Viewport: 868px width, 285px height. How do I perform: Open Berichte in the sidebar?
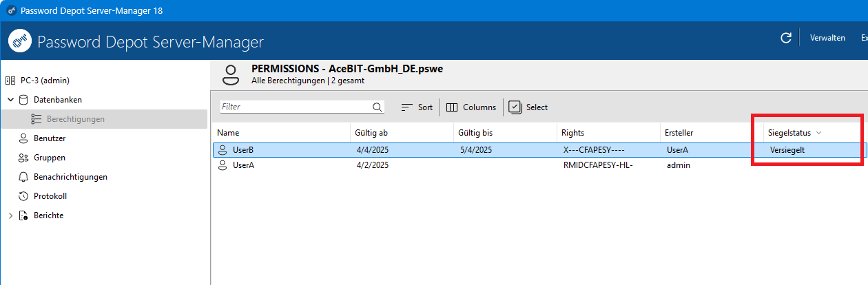coord(48,215)
